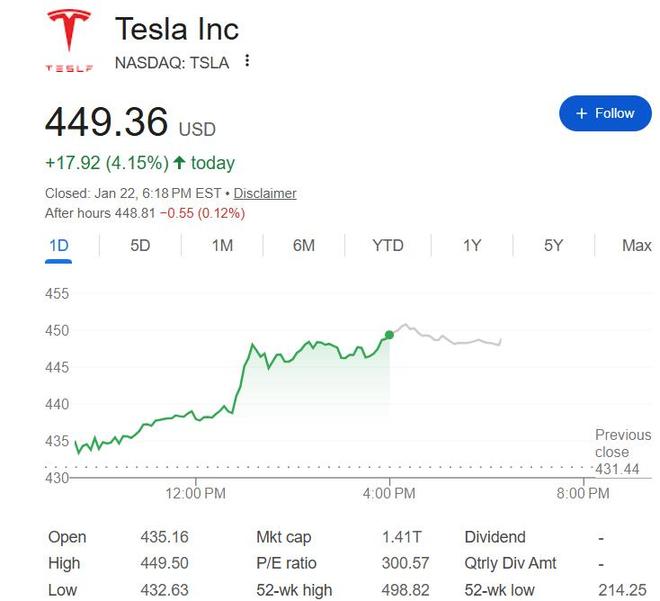Switch to the 1M chart range
660x601 pixels.
[x=222, y=245]
